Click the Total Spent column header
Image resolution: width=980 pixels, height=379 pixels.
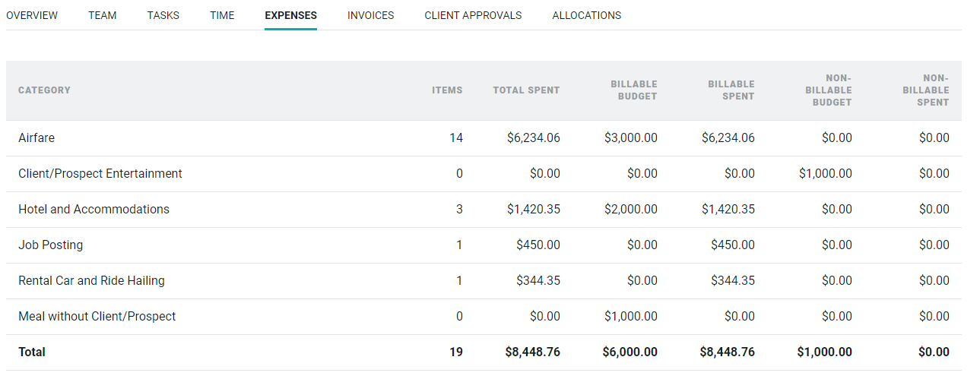click(x=526, y=90)
